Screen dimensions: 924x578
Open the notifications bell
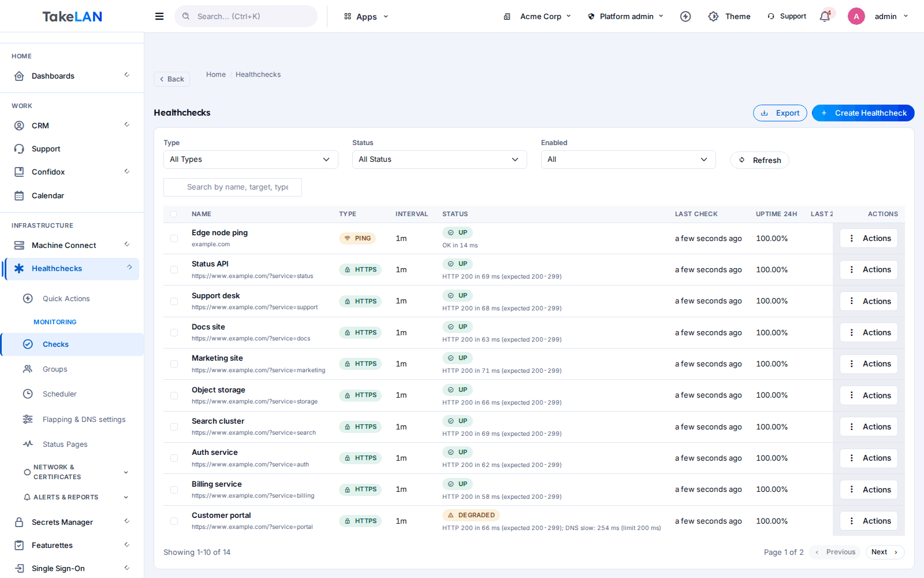[825, 16]
